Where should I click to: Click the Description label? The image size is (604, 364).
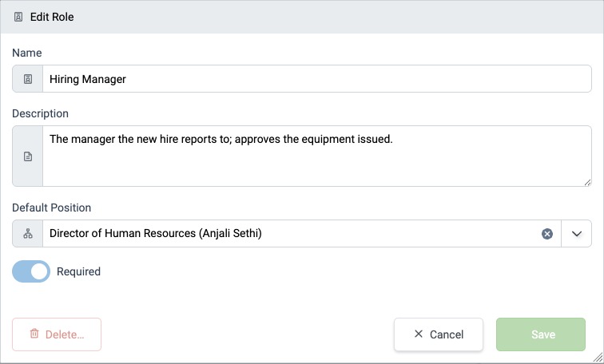coord(41,113)
